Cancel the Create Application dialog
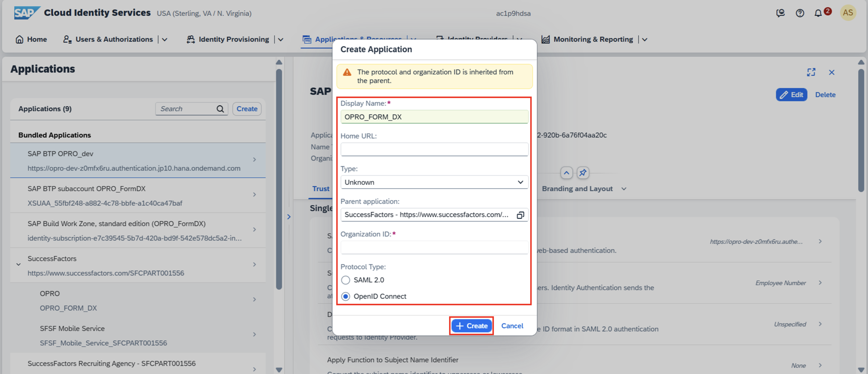Screen dimensions: 868x374 [512, 326]
